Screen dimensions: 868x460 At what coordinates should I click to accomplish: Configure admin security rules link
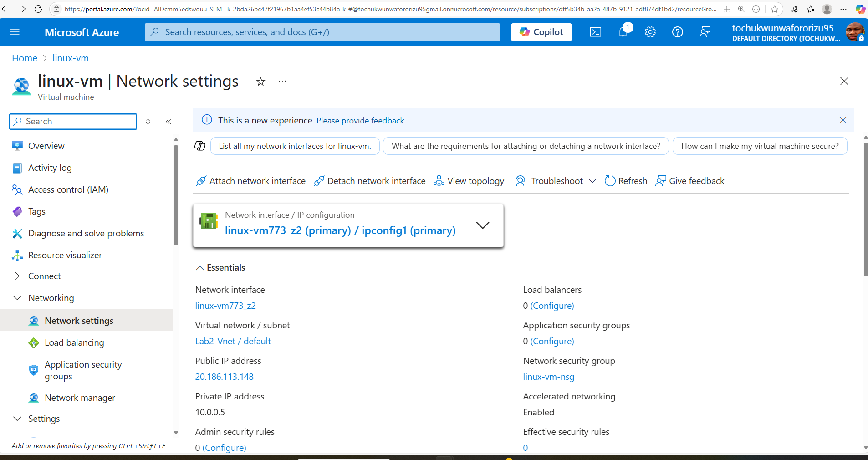pos(225,448)
